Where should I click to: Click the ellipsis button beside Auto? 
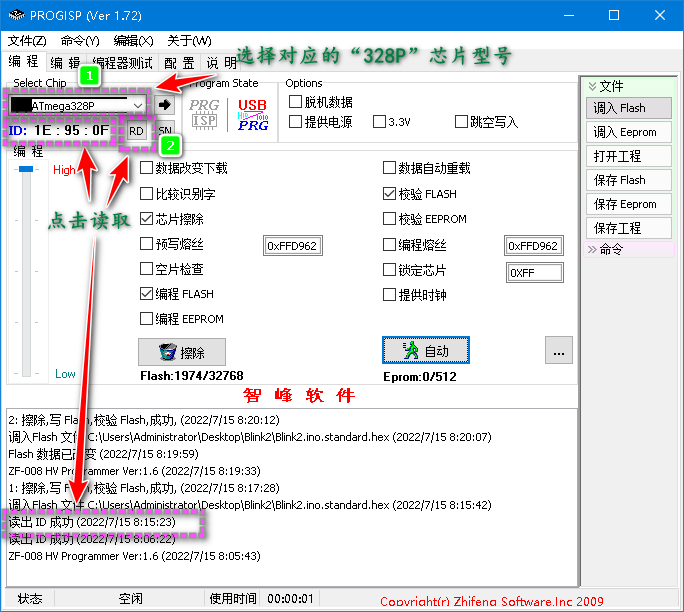[x=558, y=350]
